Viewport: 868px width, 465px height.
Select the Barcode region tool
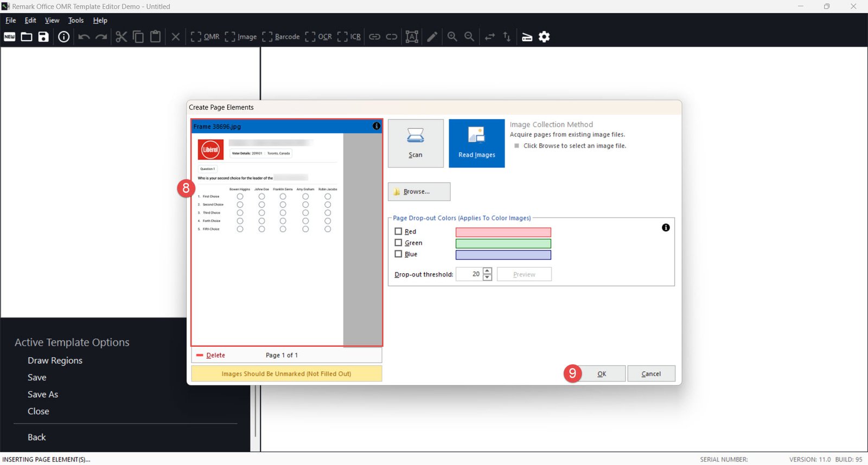click(281, 37)
